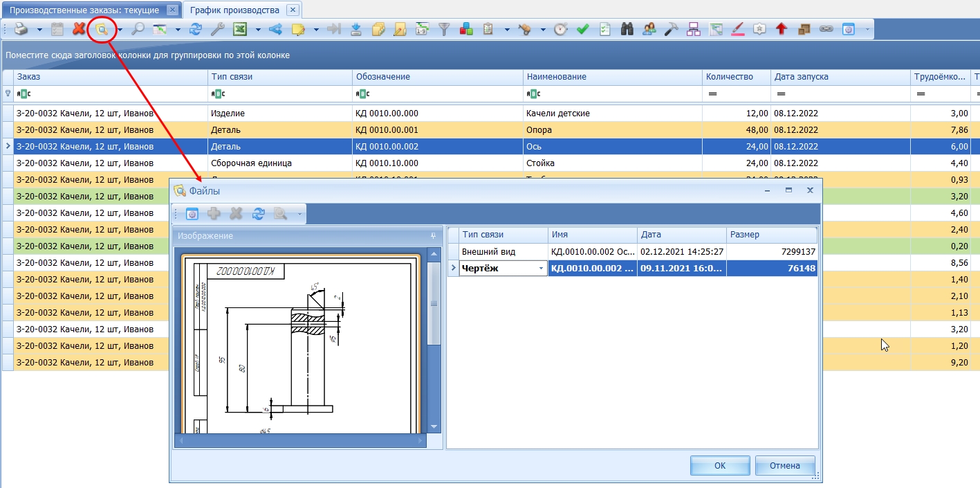Click the magnifying glass search icon in main toolbar
Screen dimensions: 980x488
pyautogui.click(x=138, y=29)
